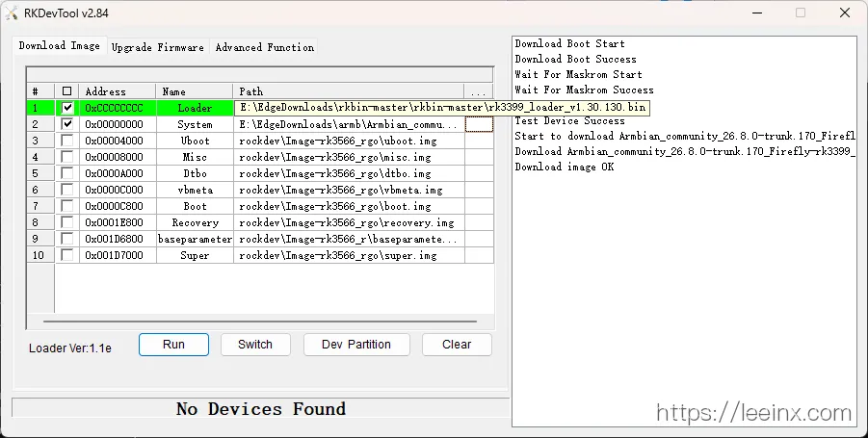Click the 'Download image OK' log line
The image size is (868, 438).
(565, 167)
